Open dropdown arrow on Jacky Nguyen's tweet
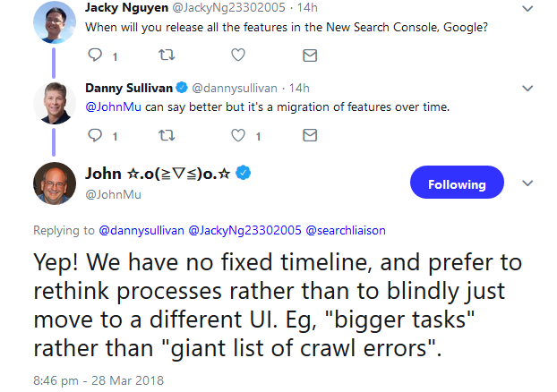This screenshot has height=392, width=557. tap(527, 8)
